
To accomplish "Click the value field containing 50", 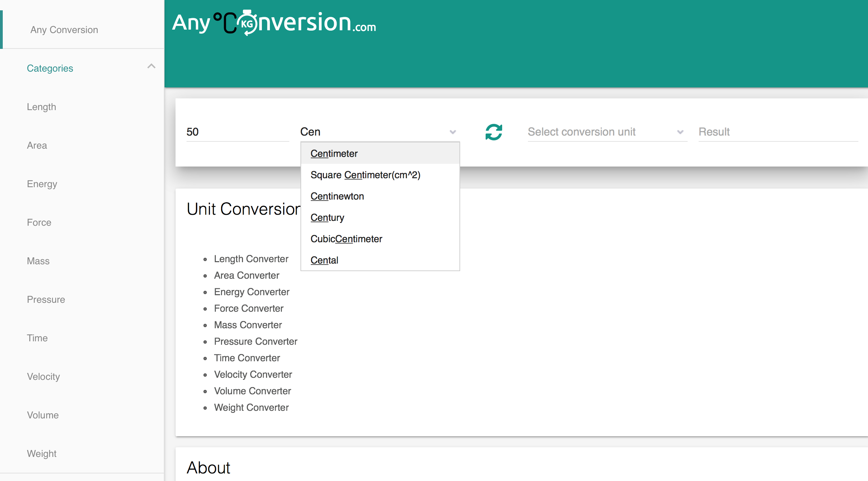I will [x=237, y=132].
